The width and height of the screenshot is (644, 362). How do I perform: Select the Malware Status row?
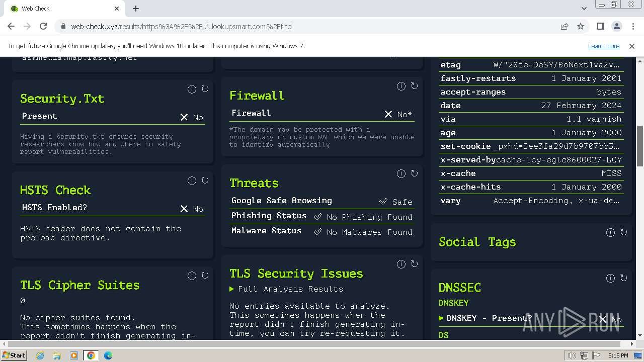click(x=322, y=231)
